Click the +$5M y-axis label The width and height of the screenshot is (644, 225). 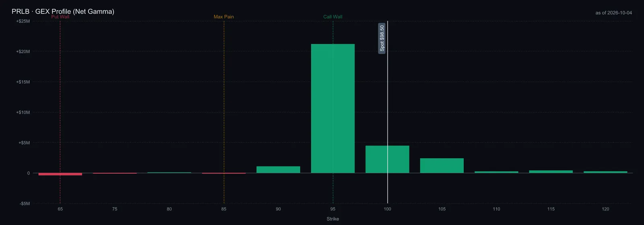24,143
